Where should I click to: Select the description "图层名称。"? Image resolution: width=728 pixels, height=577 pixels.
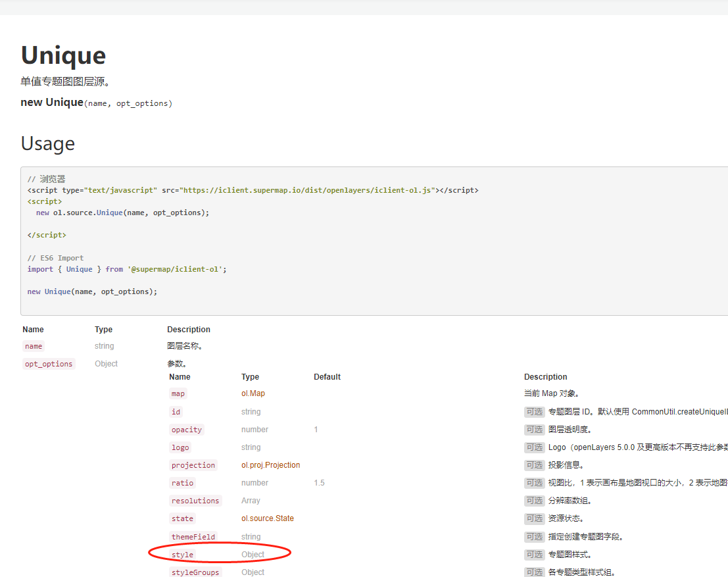point(185,346)
